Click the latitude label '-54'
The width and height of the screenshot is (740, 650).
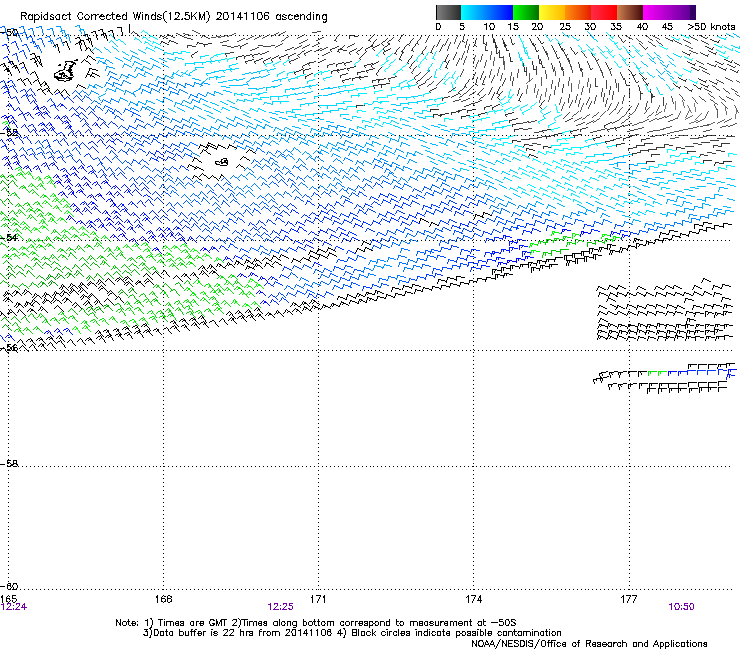tap(9, 237)
